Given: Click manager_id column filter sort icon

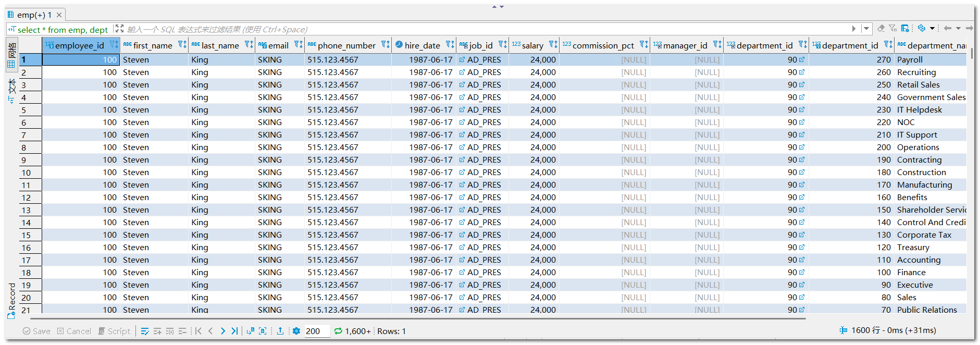Looking at the screenshot, I should (717, 45).
